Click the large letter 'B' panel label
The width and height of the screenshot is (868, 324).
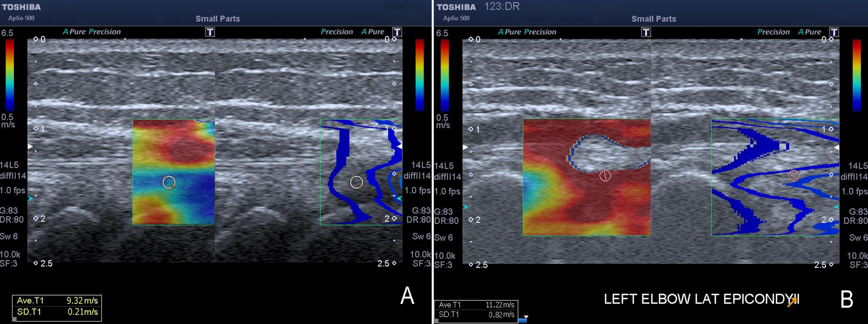coord(847,300)
